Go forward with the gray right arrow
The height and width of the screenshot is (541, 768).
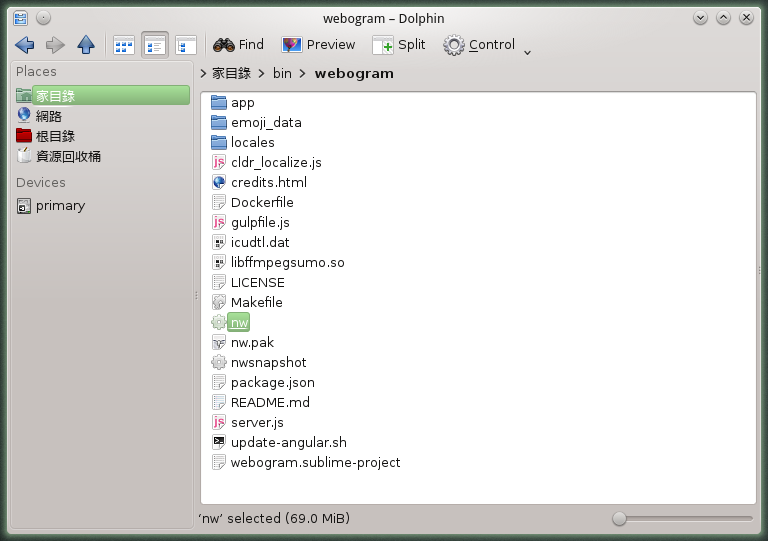click(x=55, y=45)
